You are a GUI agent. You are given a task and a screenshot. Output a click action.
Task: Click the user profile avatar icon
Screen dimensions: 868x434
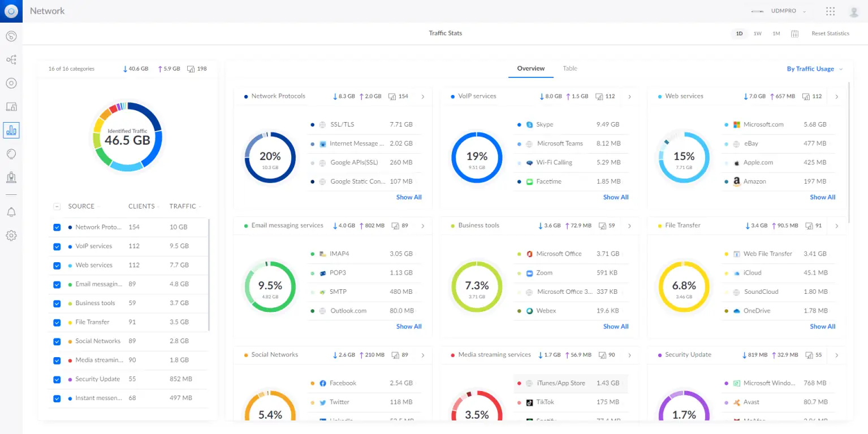(x=854, y=11)
